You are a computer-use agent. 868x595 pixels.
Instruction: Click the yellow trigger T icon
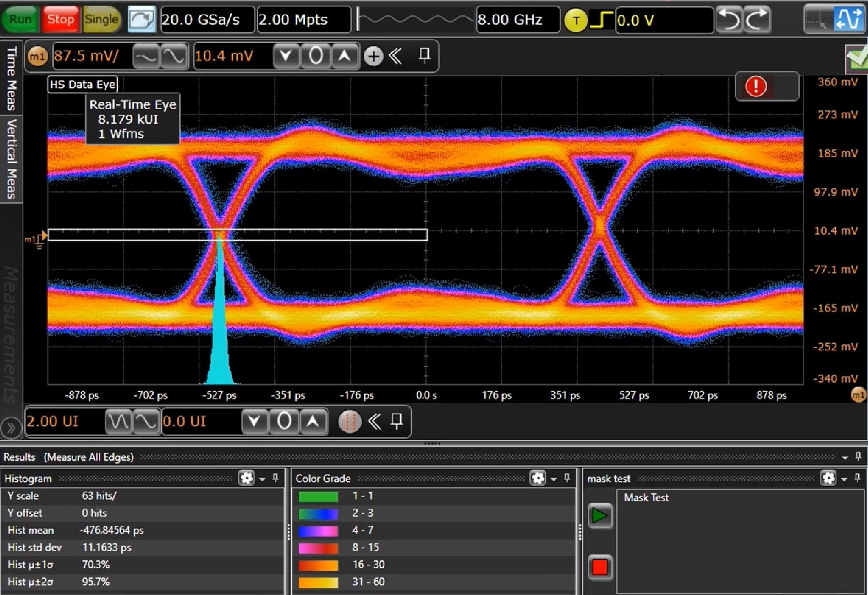[575, 20]
